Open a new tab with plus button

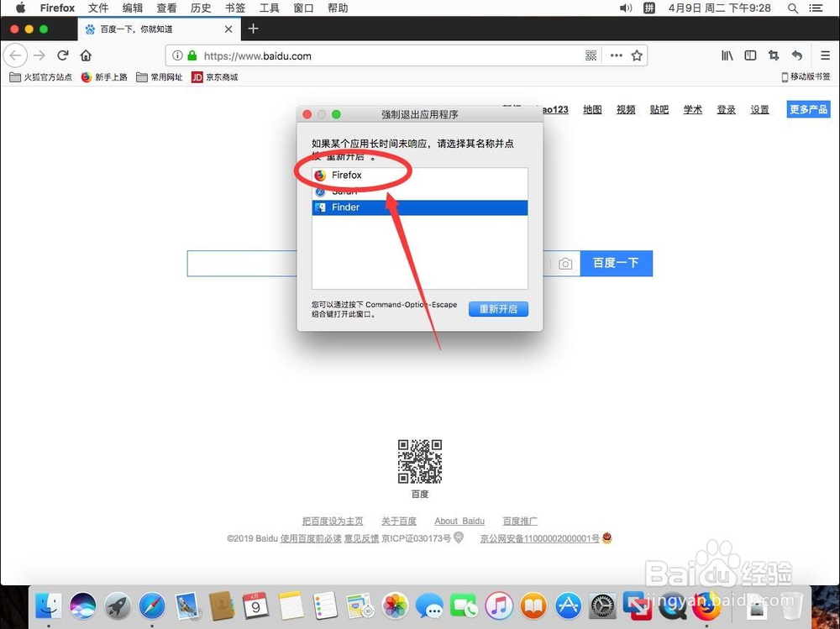pos(254,29)
